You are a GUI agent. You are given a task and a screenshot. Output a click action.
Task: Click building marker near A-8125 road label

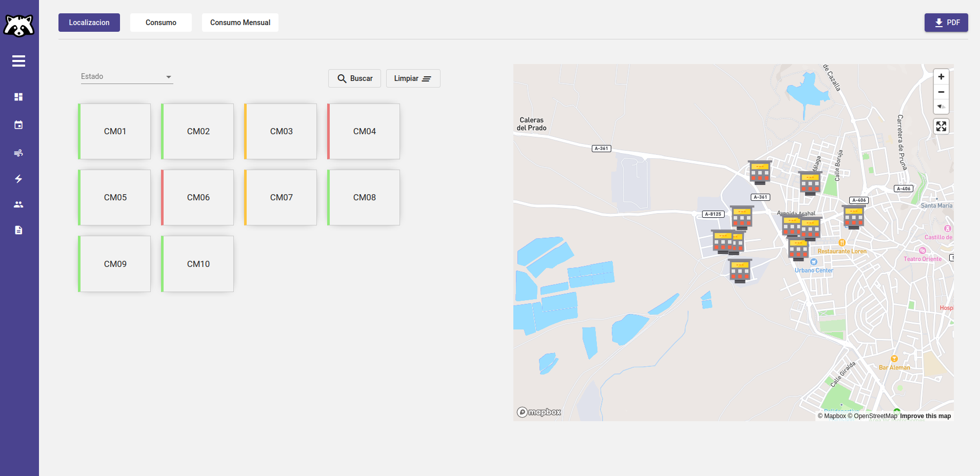tap(742, 218)
